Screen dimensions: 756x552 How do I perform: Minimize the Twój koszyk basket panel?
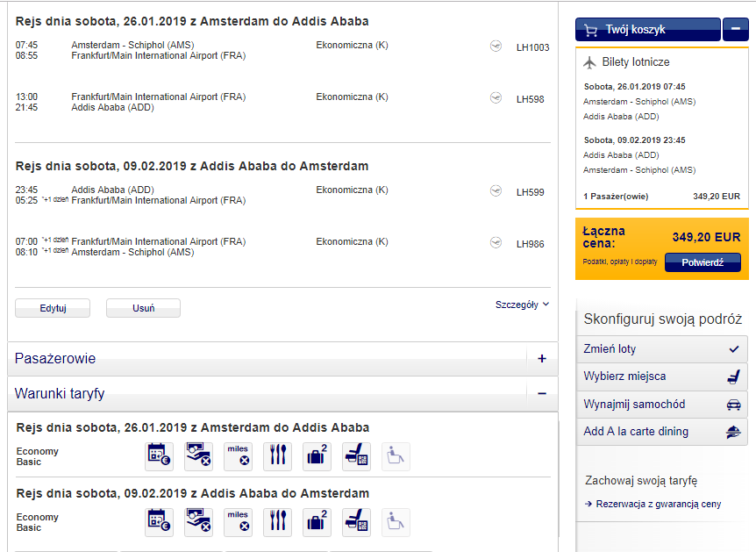736,30
